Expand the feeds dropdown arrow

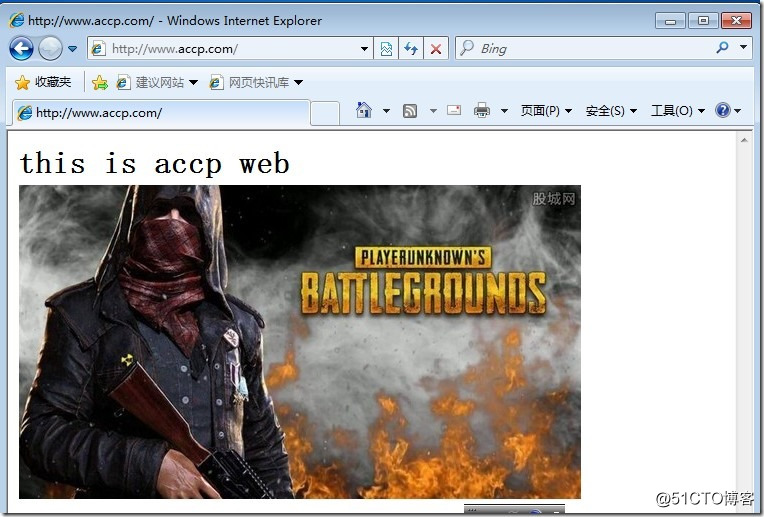433,111
